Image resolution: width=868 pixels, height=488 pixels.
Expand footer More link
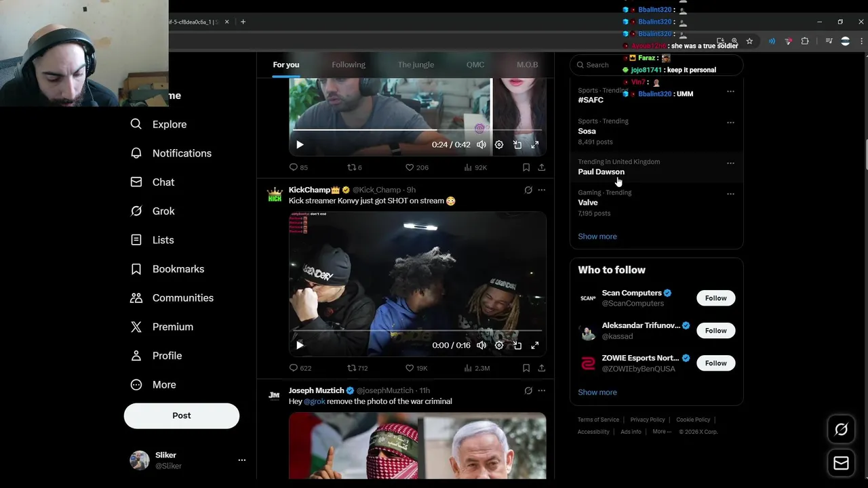pos(661,432)
